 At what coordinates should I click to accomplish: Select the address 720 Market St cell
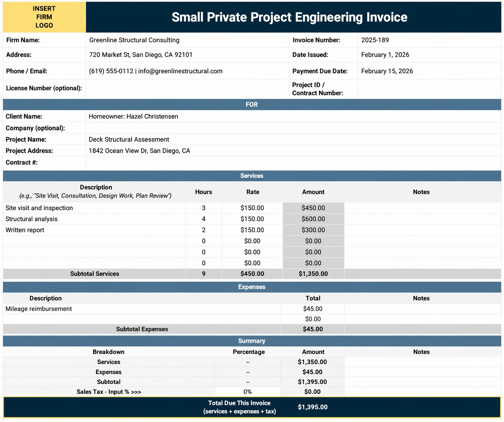click(x=187, y=55)
